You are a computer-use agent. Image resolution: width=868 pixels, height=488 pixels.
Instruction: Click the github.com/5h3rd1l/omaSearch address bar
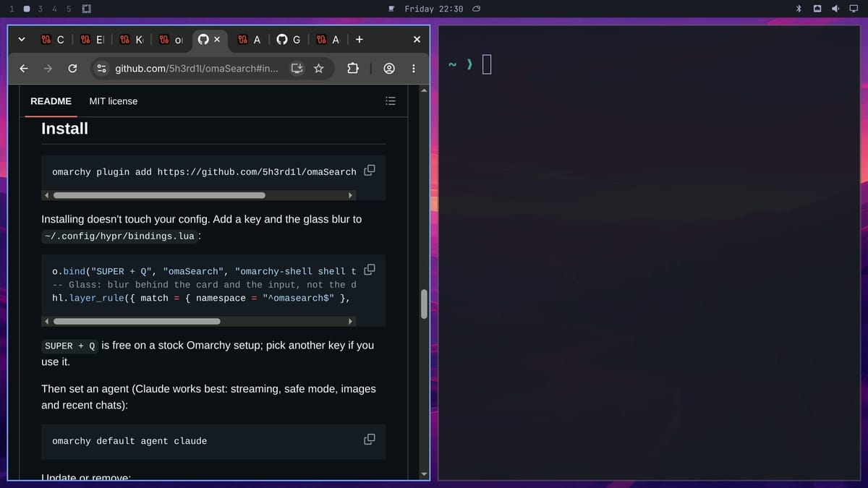(197, 69)
